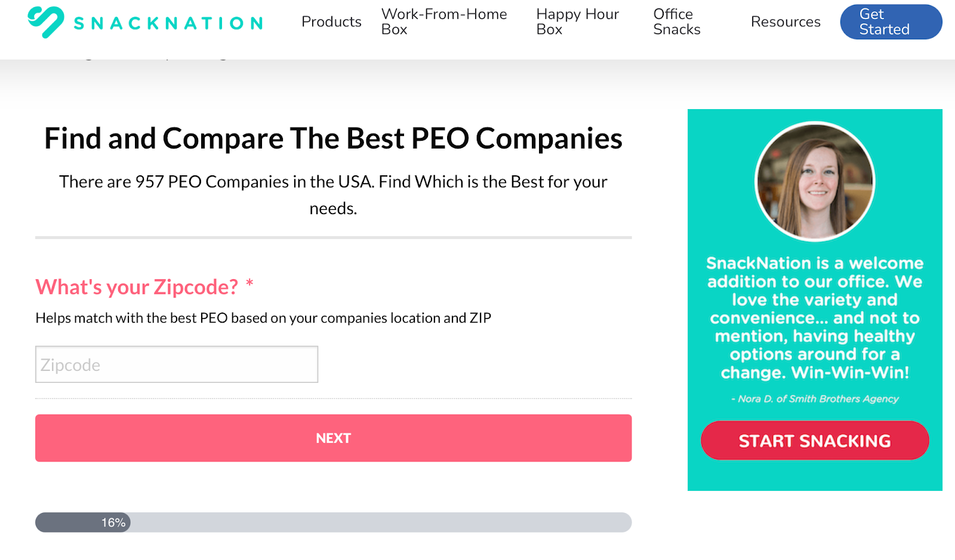Expand the Office Snacks menu
This screenshot has width=955, height=560.
pyautogui.click(x=676, y=21)
